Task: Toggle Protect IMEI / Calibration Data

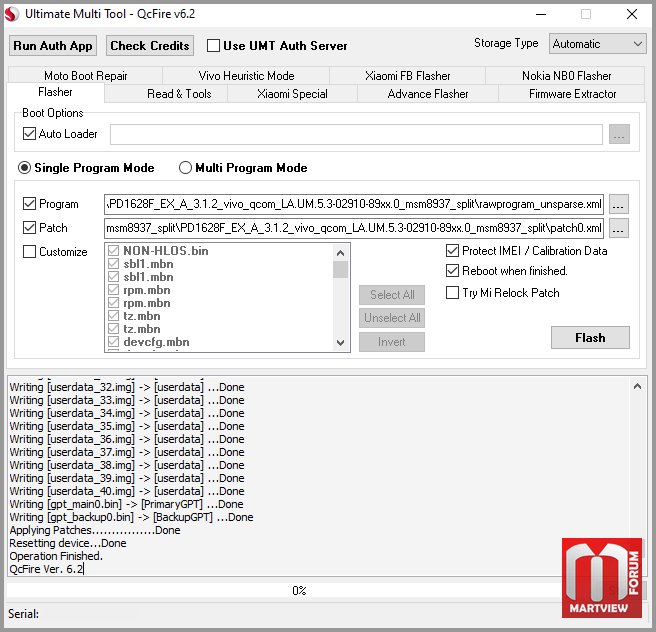Action: (452, 251)
